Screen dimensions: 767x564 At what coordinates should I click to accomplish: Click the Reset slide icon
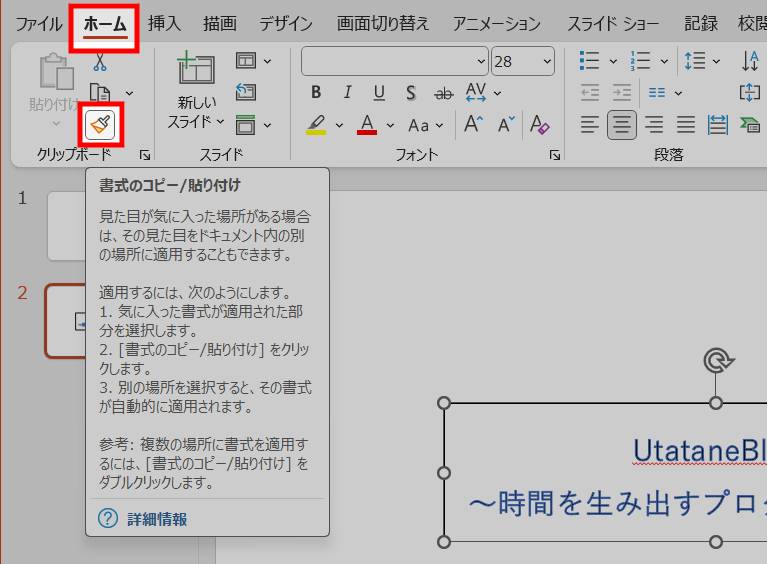246,92
